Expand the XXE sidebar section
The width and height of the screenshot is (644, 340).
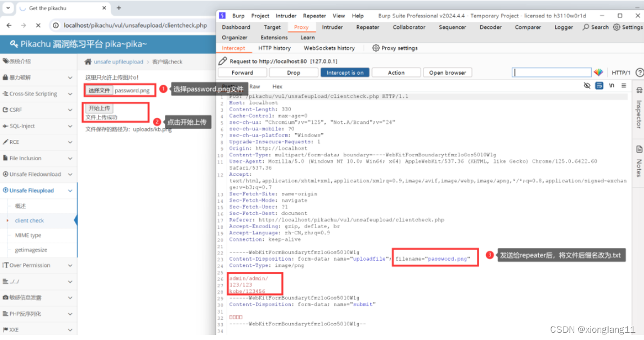(38, 330)
